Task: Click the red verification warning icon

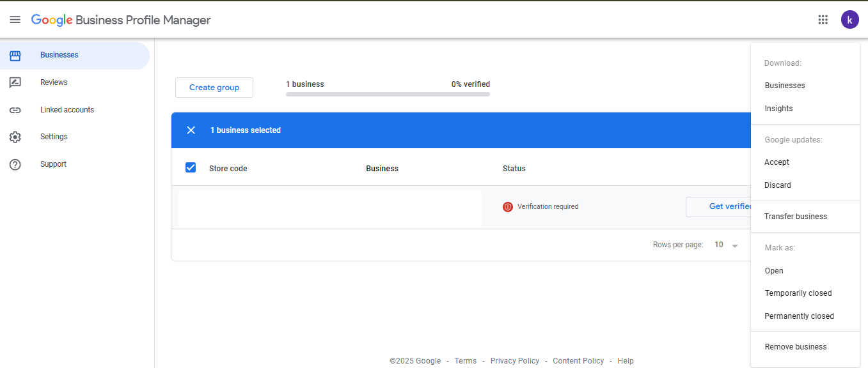Action: click(508, 207)
